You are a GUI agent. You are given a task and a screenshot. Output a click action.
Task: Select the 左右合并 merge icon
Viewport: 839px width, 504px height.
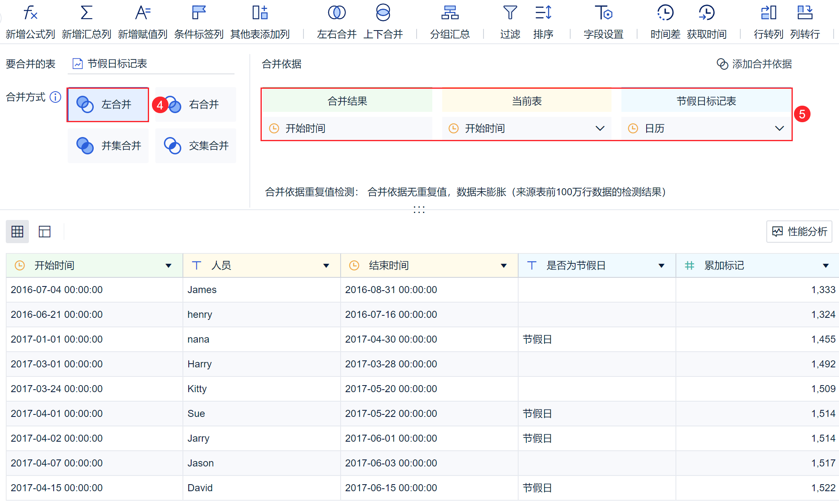click(337, 13)
